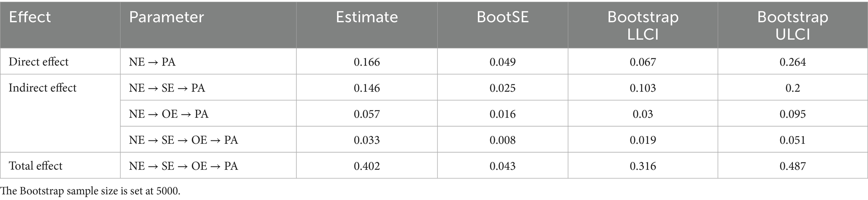Click the direct effect estimate 0.166
Screen dimensions: 868x200
366,62
